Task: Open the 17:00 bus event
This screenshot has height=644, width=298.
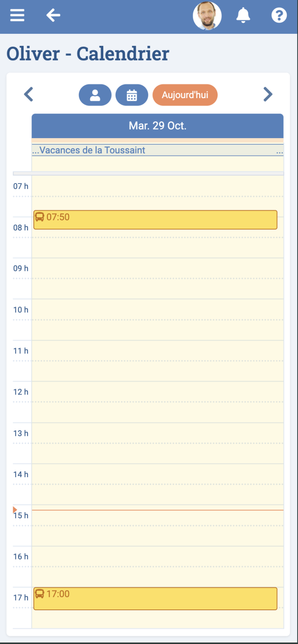Action: [x=155, y=599]
